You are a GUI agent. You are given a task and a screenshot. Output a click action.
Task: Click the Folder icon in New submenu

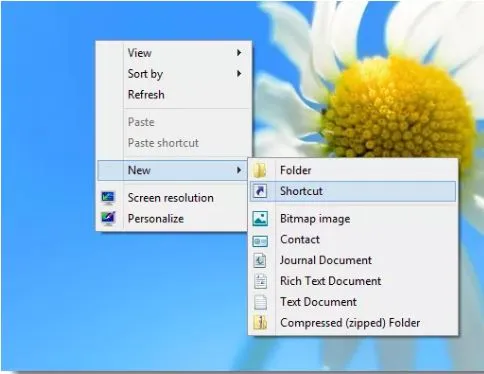[x=260, y=170]
